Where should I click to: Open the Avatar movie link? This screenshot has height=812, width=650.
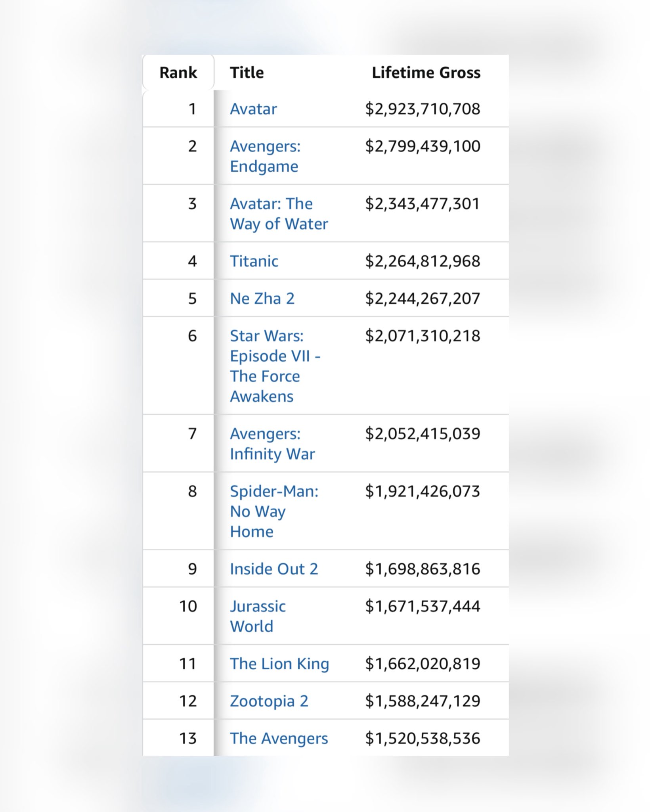click(x=253, y=109)
